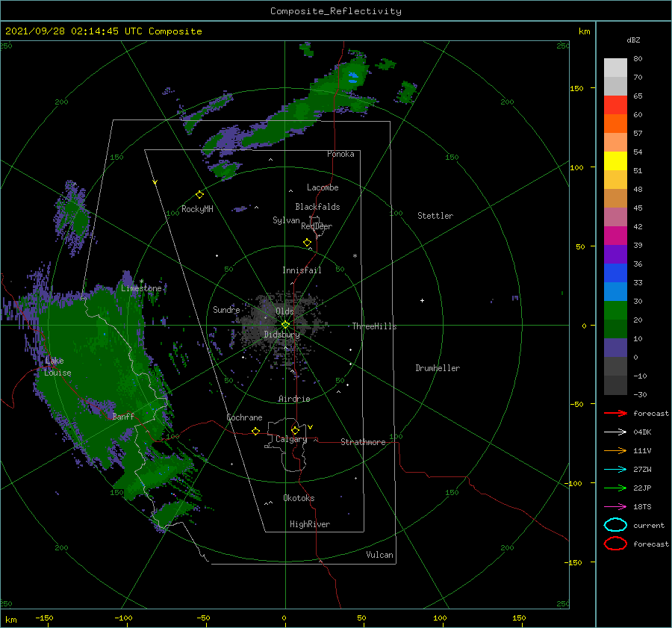This screenshot has width=672, height=628.
Task: Select the orange 111V arrow icon
Action: point(615,450)
